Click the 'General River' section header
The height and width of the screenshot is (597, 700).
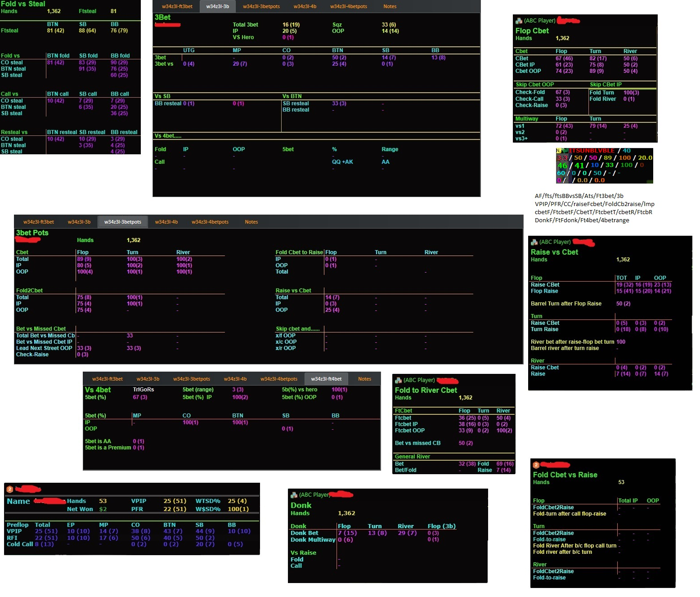413,457
